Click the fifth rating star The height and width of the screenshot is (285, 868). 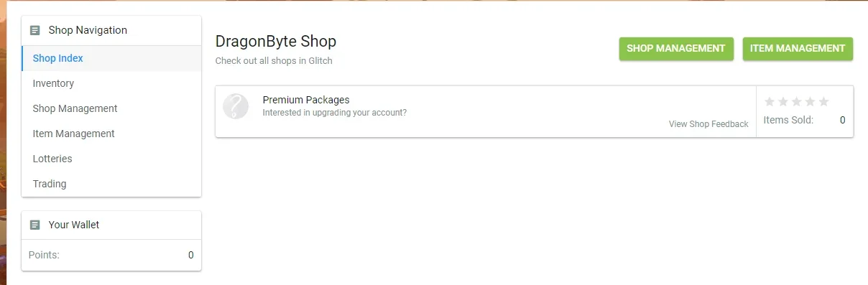[824, 101]
